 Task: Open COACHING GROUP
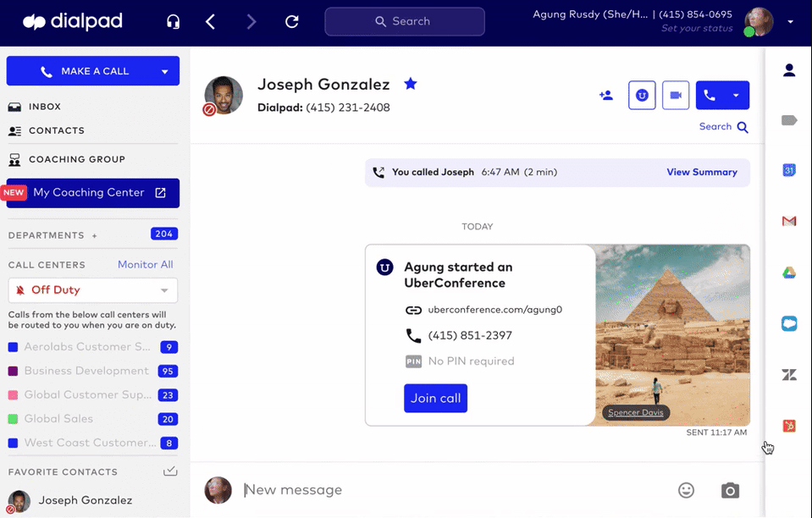point(77,159)
